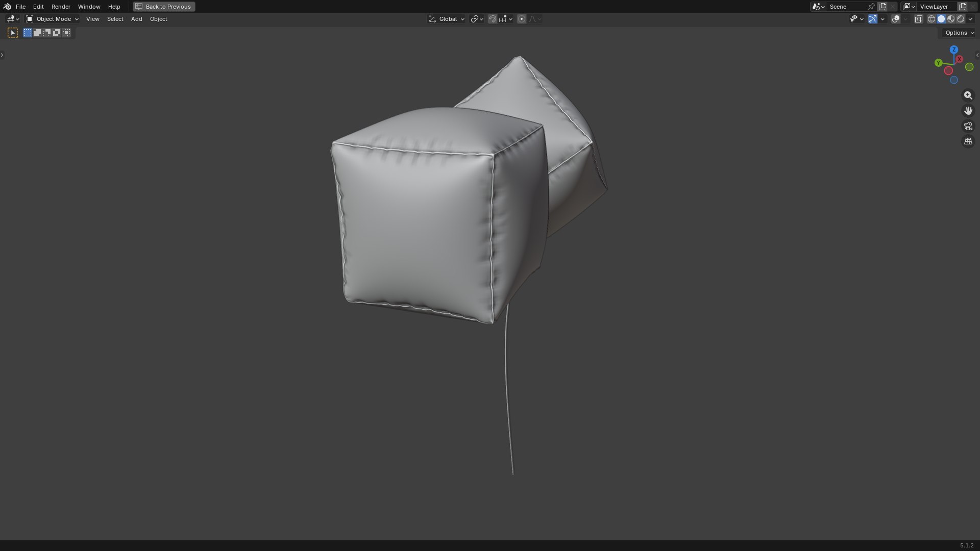Click the Z axis on navigation gizmo

click(954, 50)
